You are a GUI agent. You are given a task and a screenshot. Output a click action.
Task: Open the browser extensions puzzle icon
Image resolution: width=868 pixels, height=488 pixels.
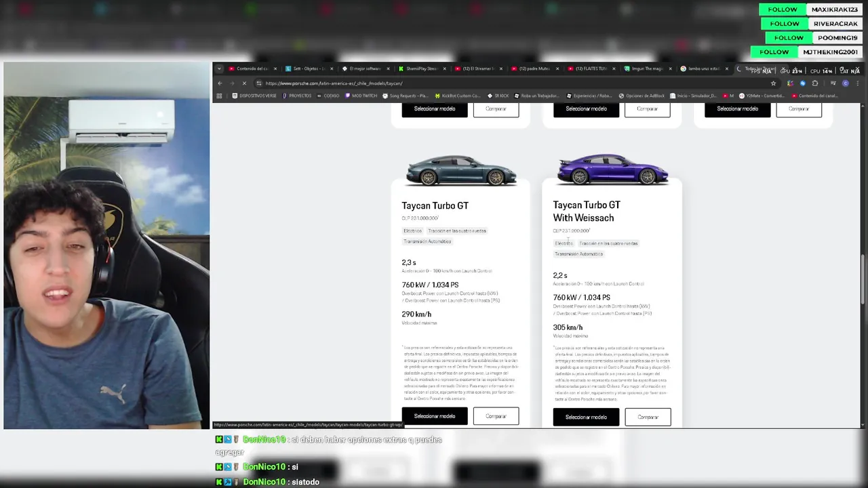(x=815, y=83)
